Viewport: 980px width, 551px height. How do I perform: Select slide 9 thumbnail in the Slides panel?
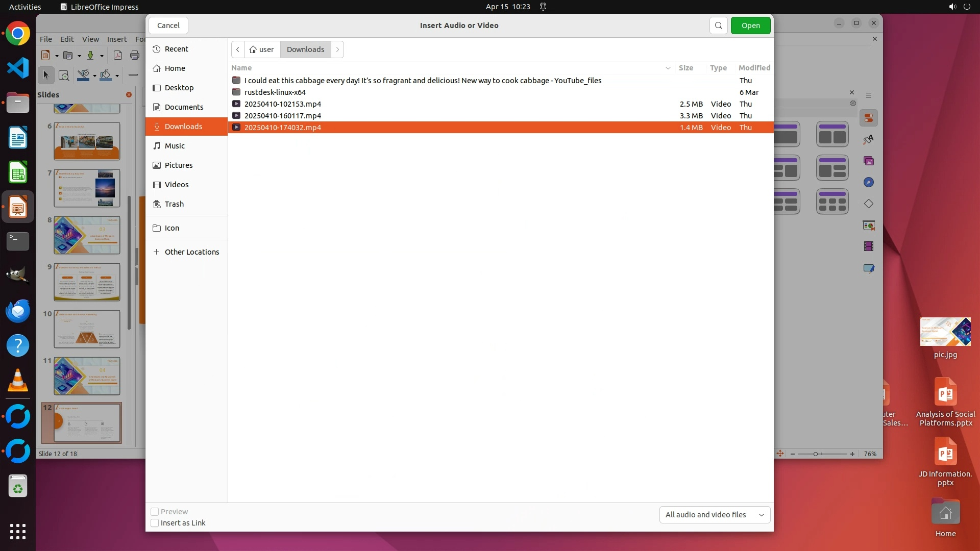(87, 282)
